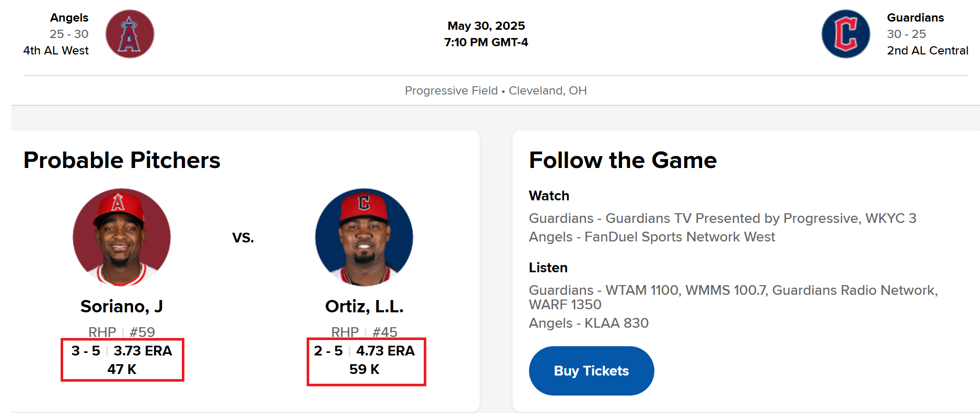
Task: Click Ortiz's 59 K strikeout total
Action: click(x=364, y=369)
